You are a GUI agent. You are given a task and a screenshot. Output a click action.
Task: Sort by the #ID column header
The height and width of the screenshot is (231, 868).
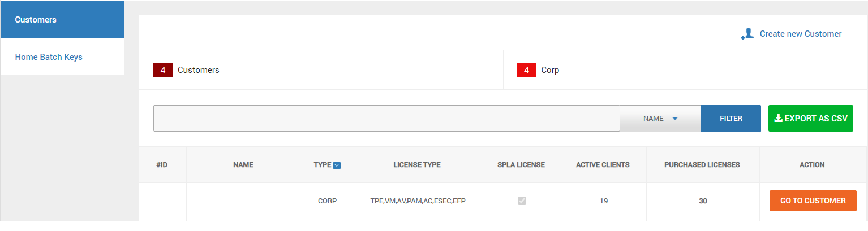(162, 165)
